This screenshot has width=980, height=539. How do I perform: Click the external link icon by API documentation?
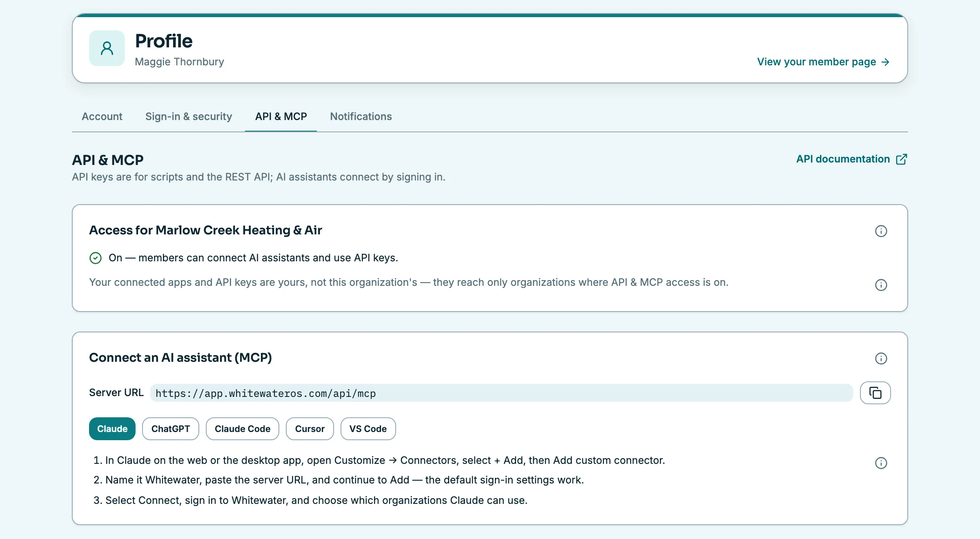[901, 159]
